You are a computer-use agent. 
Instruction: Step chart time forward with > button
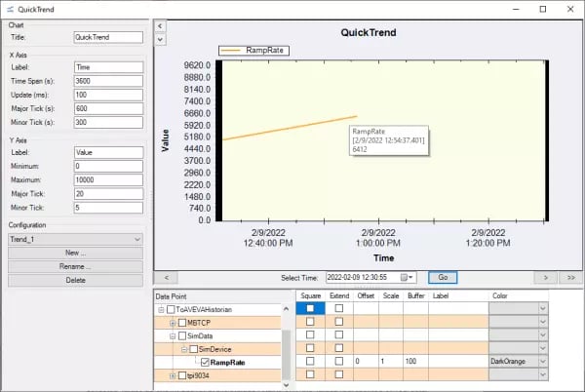(x=545, y=278)
